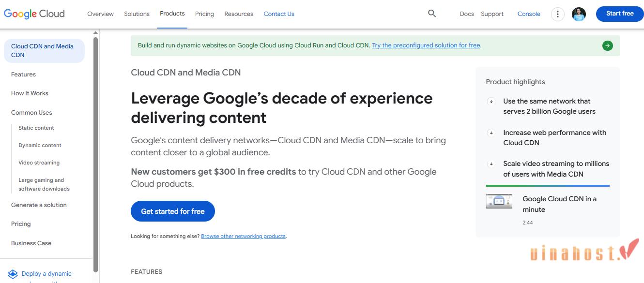Open the Overview menu item
The width and height of the screenshot is (644, 283).
[x=100, y=14]
